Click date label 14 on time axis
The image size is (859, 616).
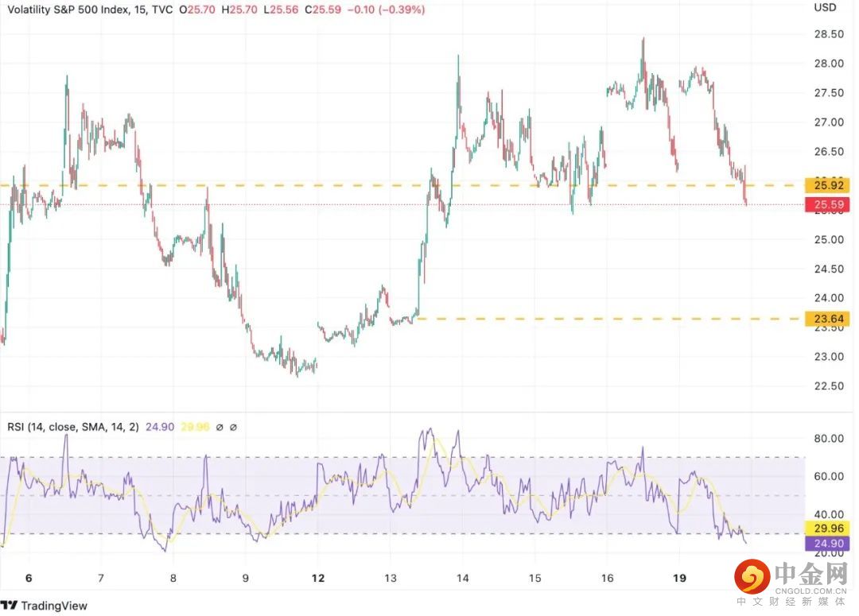pyautogui.click(x=462, y=578)
